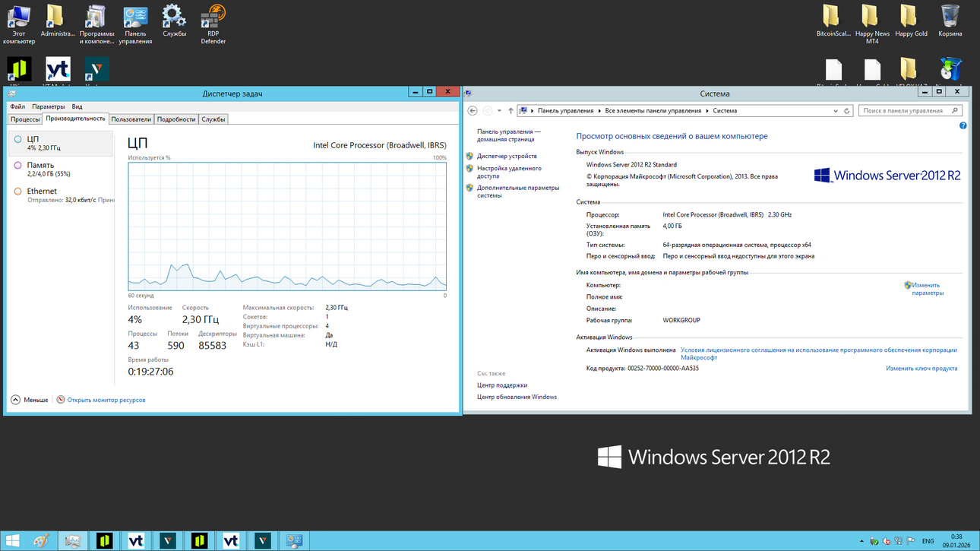Go up one level in Система window

click(511, 111)
